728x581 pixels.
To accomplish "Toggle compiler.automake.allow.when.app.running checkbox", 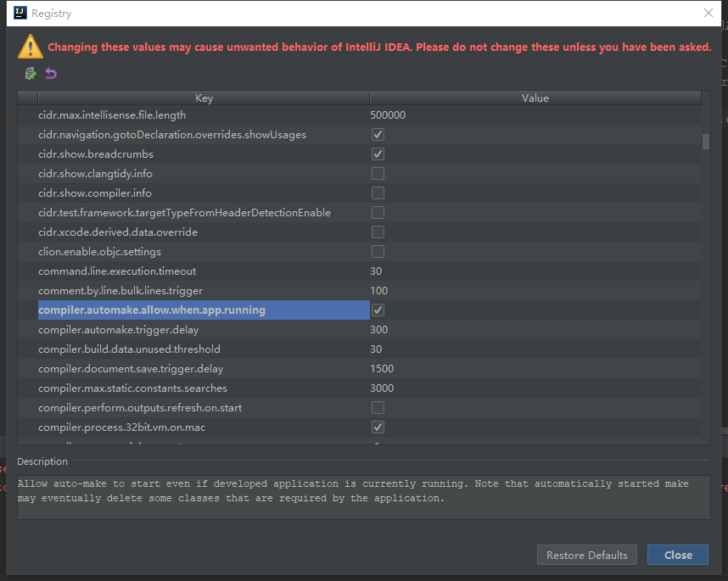I will coord(378,310).
